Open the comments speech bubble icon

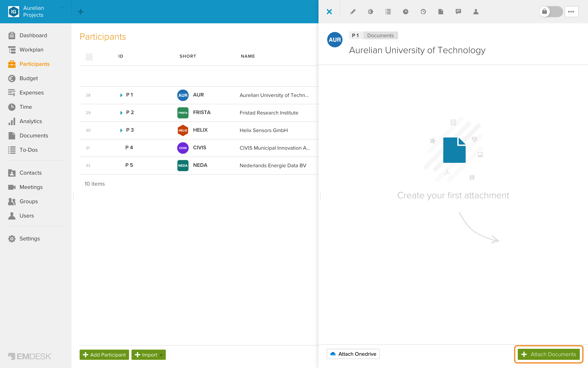point(458,12)
